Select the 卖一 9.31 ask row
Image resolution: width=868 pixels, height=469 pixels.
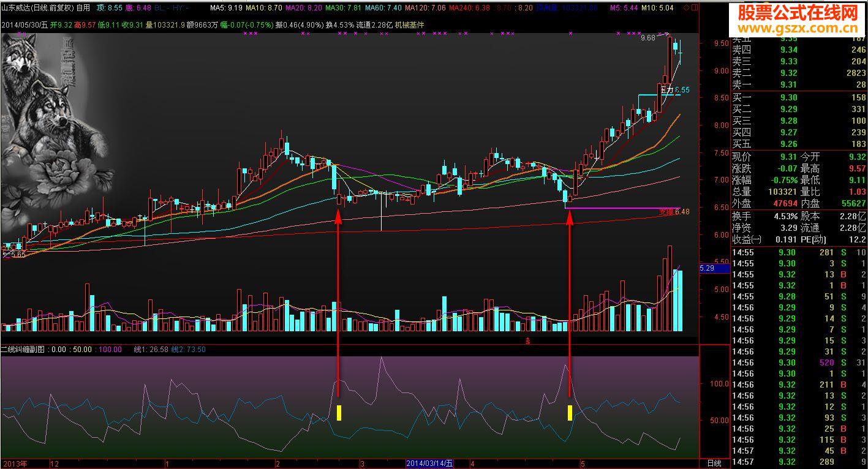click(x=799, y=85)
